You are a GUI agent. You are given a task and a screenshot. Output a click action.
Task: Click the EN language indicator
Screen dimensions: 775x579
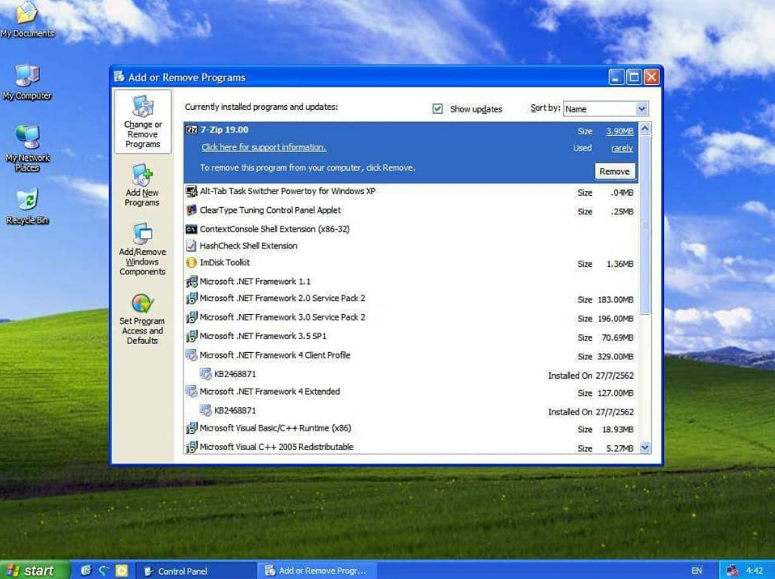tap(696, 571)
